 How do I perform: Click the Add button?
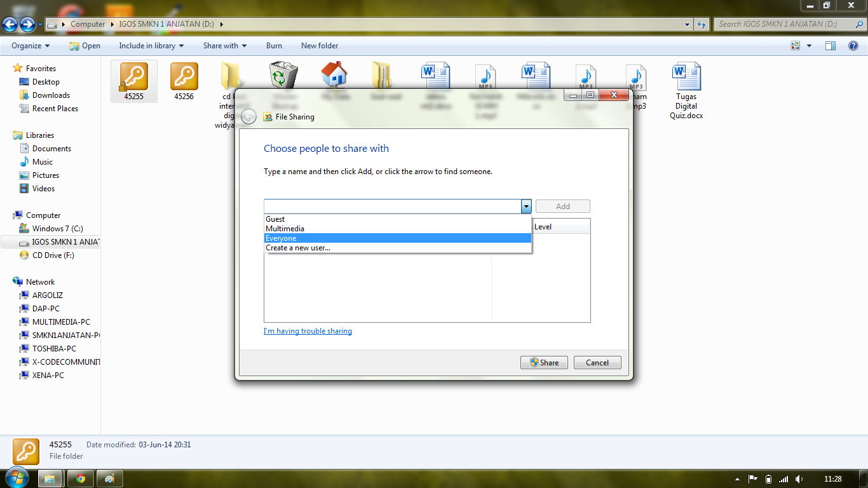(x=563, y=207)
